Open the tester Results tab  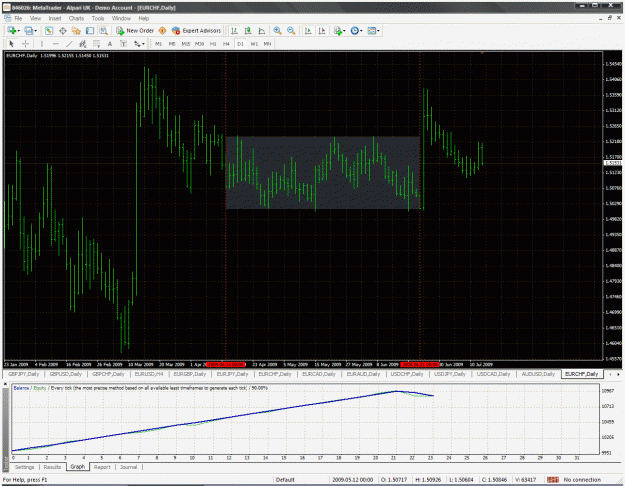coord(52,467)
